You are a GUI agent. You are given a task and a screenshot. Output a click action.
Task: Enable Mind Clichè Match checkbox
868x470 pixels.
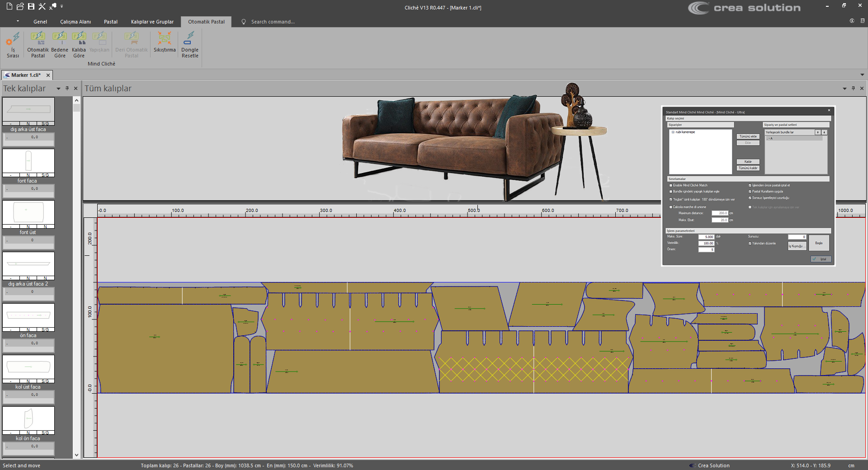click(x=671, y=185)
